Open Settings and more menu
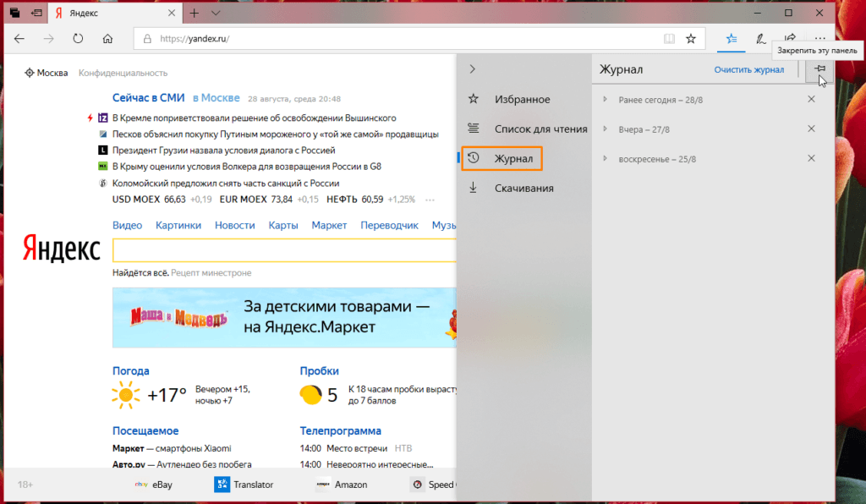 coord(819,39)
